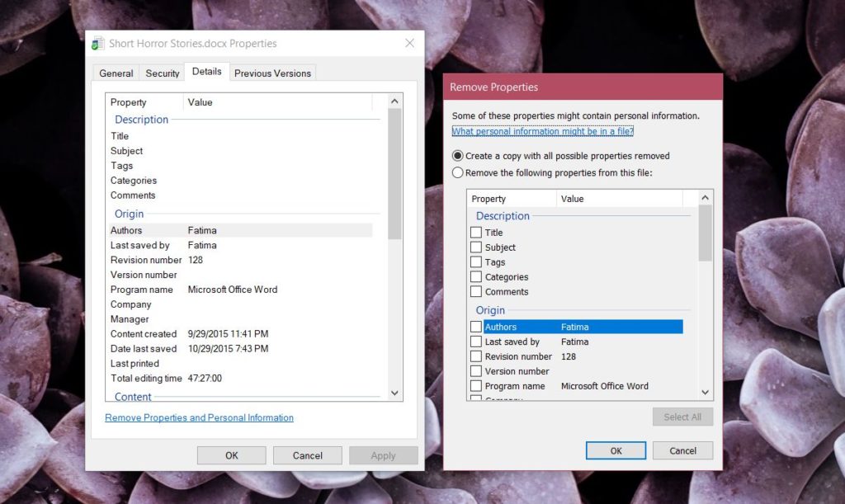845x504 pixels.
Task: Open 'Remove Properties and Personal Information' link
Action: pyautogui.click(x=198, y=417)
